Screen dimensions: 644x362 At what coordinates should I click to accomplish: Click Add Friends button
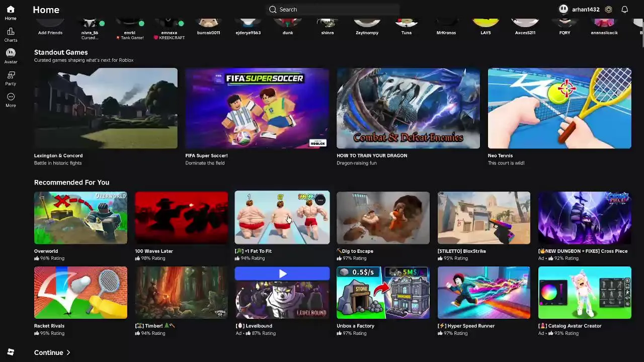click(50, 24)
